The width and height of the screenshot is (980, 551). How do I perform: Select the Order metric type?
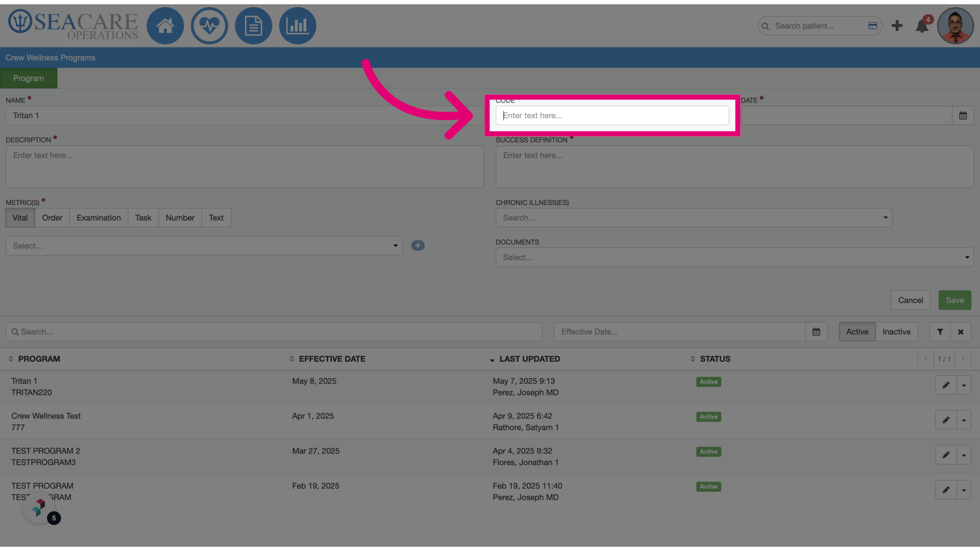tap(52, 218)
